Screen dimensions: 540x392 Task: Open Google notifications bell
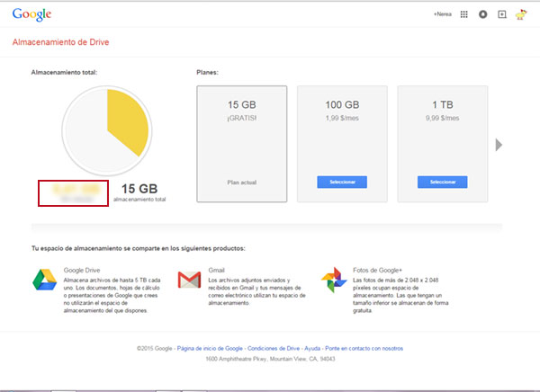coord(482,14)
